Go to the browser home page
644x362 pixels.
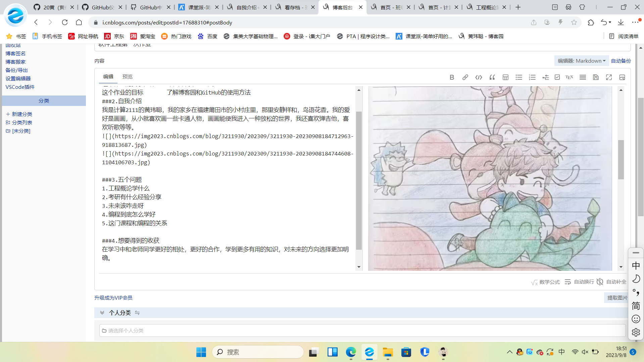click(x=79, y=22)
